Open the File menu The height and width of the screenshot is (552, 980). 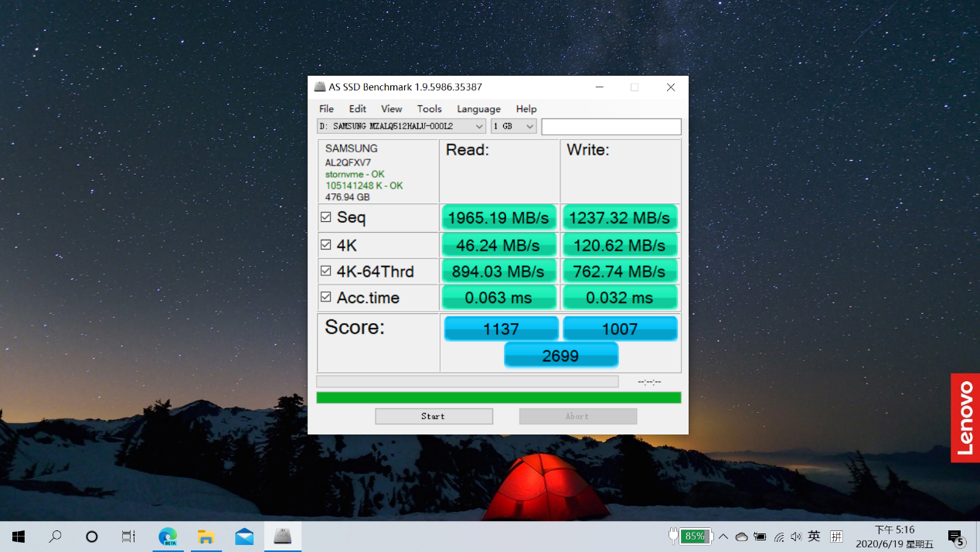[326, 109]
